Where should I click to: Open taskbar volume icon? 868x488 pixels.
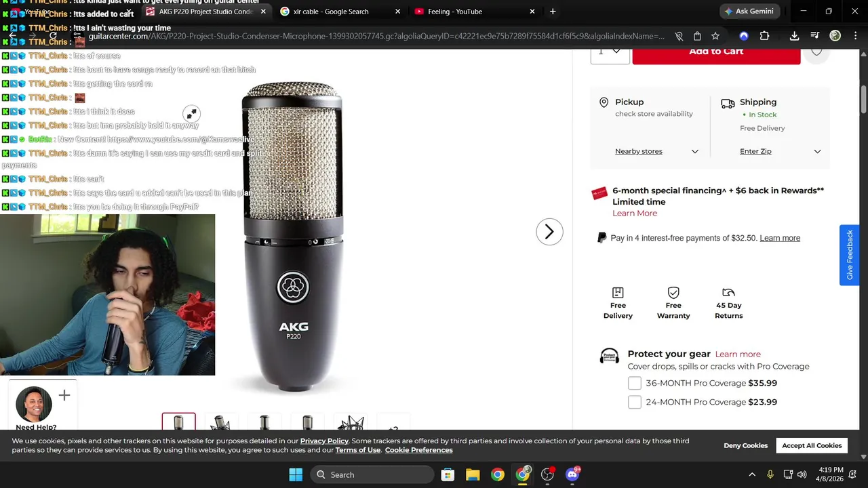click(x=802, y=474)
